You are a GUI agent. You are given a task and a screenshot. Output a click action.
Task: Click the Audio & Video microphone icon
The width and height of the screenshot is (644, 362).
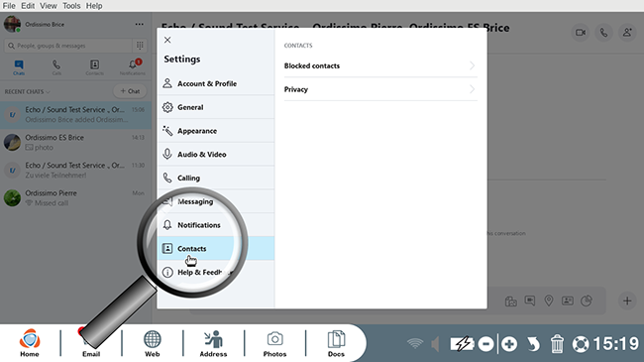click(167, 155)
